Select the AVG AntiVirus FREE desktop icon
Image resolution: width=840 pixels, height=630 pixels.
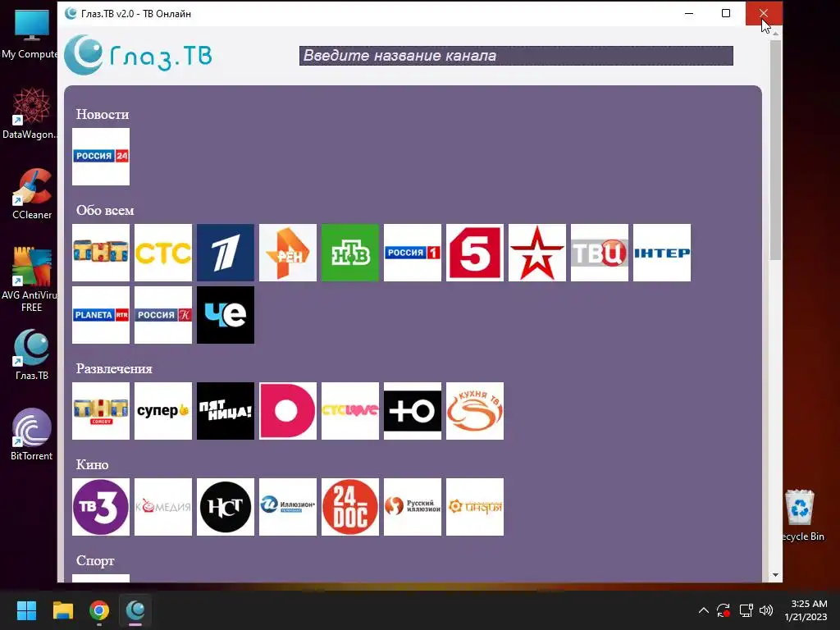(x=32, y=280)
